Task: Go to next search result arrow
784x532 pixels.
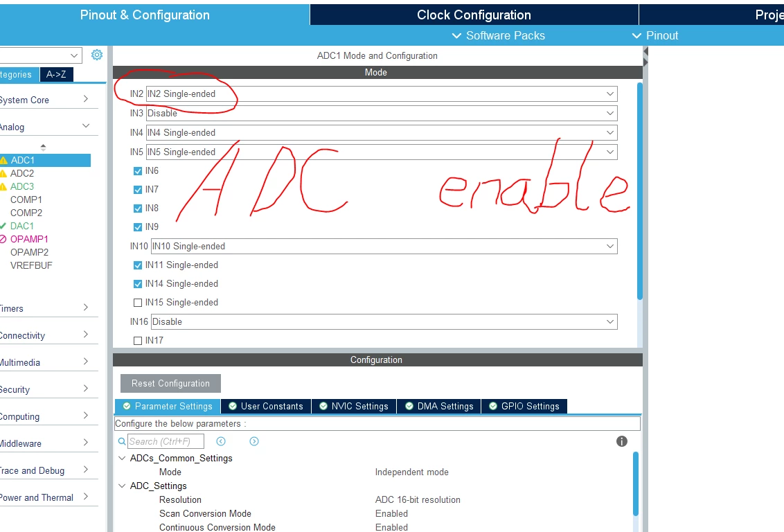Action: (254, 441)
